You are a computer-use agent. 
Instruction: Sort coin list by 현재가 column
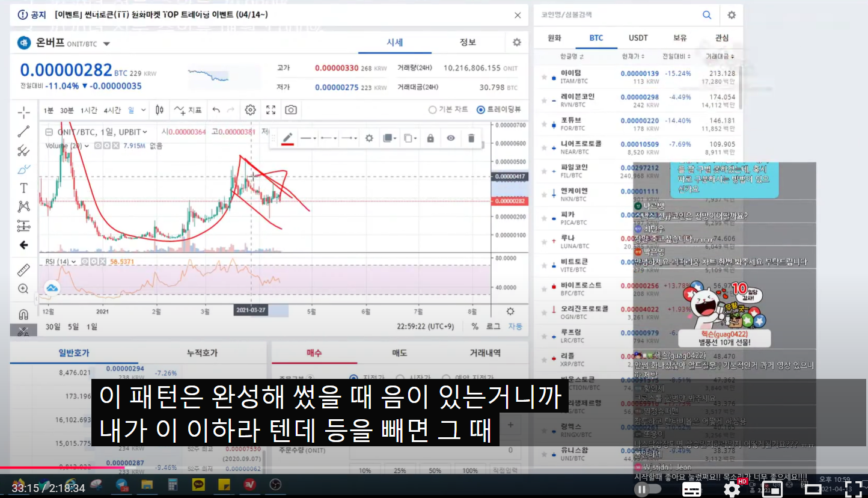634,57
